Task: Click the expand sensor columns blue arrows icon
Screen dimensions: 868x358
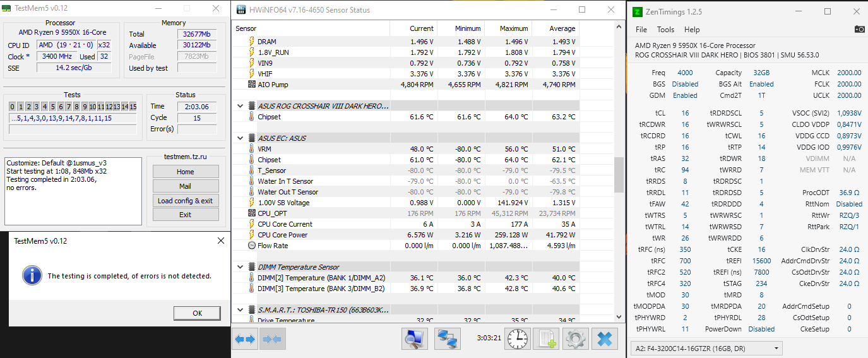Action: click(x=245, y=339)
